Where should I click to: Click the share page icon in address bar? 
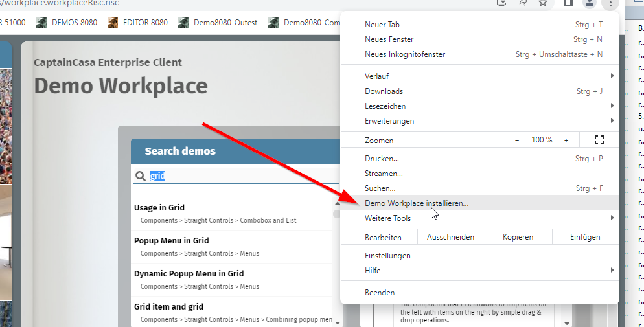coord(522,3)
